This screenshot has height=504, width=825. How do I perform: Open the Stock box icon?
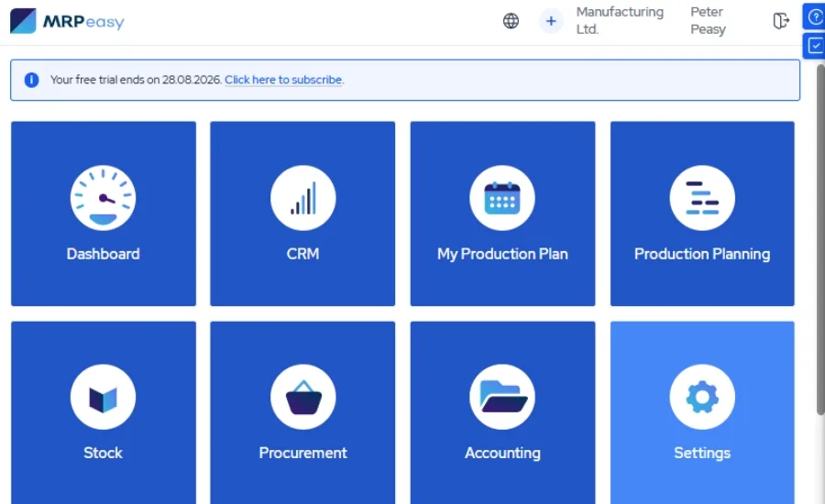[x=103, y=397]
